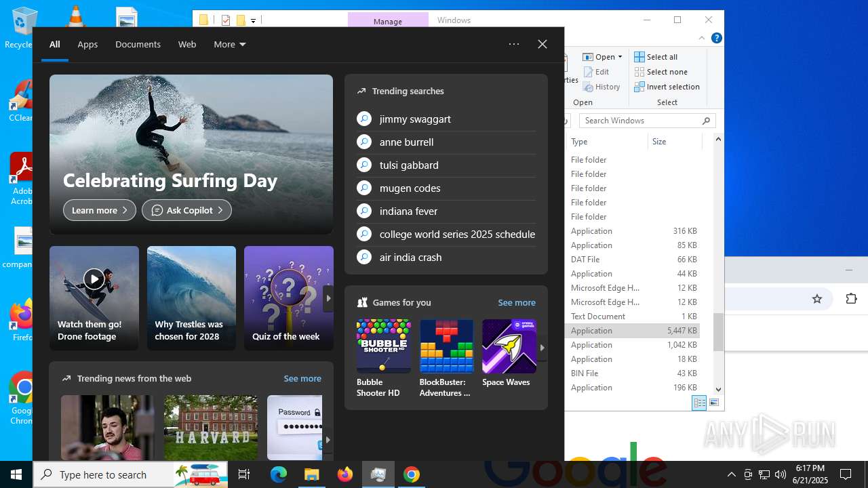Click Select all in Explorer ribbon
868x488 pixels.
[x=656, y=57]
